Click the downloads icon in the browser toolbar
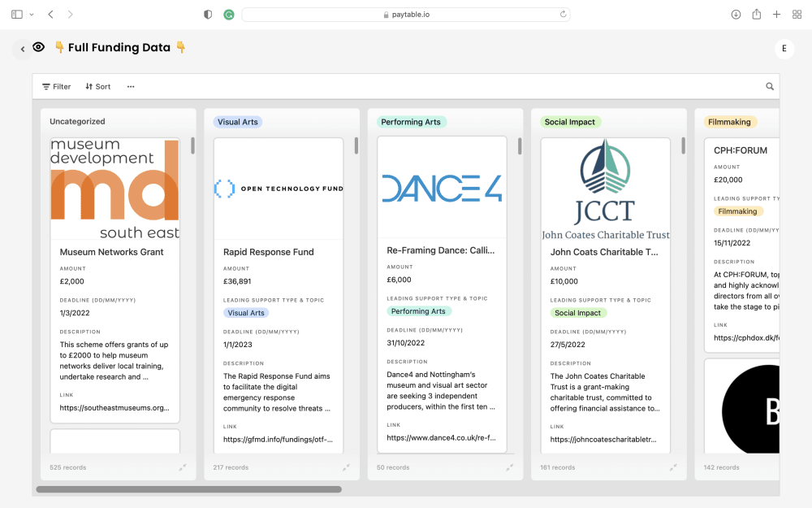Screen dimensions: 812x508 click(x=737, y=14)
